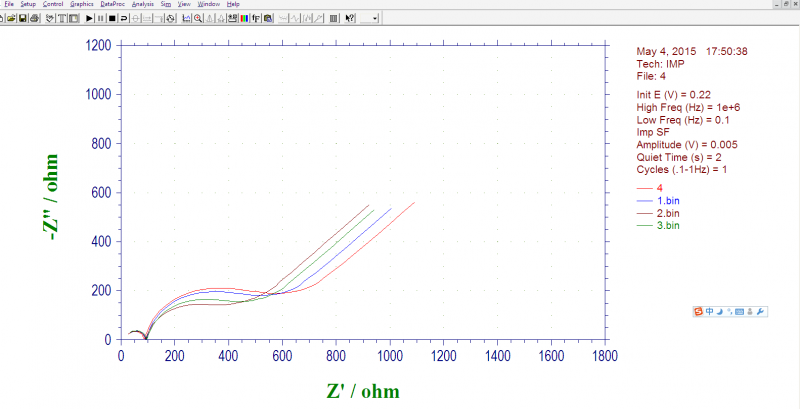Select legend entry 3.bin
This screenshot has height=409, width=800.
click(x=658, y=225)
